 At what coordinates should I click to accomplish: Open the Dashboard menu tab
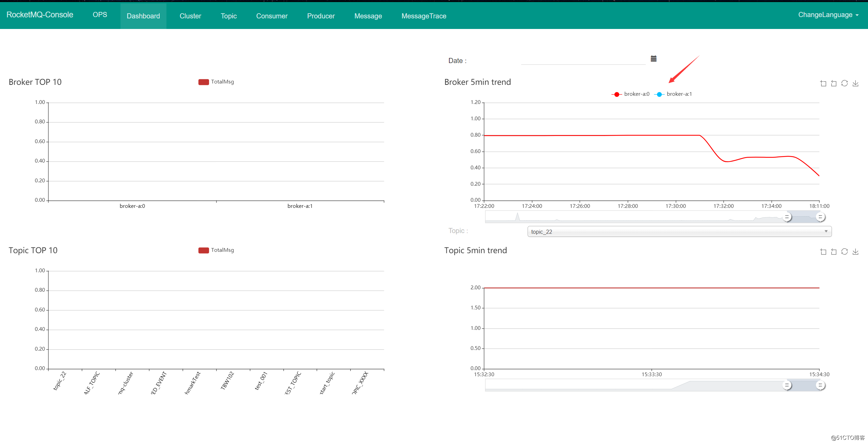(x=143, y=15)
